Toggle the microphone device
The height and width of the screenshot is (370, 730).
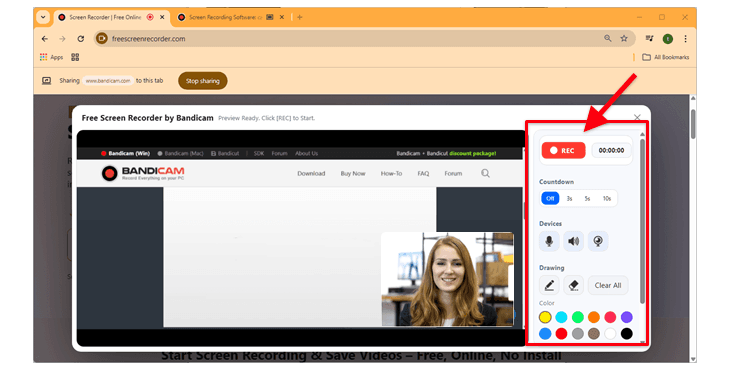point(549,241)
